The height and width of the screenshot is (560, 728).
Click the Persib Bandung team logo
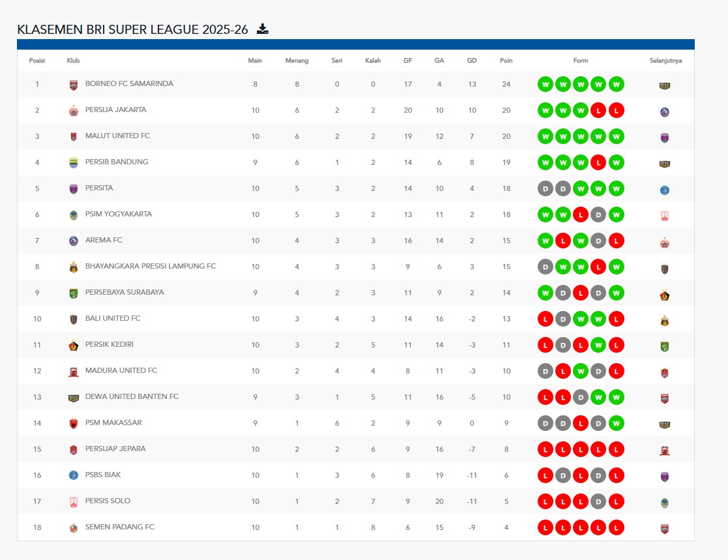[73, 163]
